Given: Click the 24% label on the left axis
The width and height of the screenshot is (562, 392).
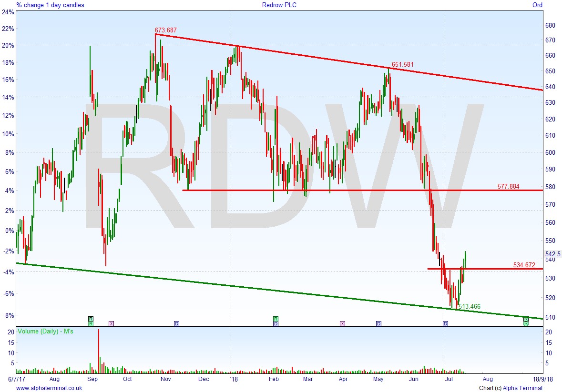Looking at the screenshot, I should pyautogui.click(x=8, y=12).
